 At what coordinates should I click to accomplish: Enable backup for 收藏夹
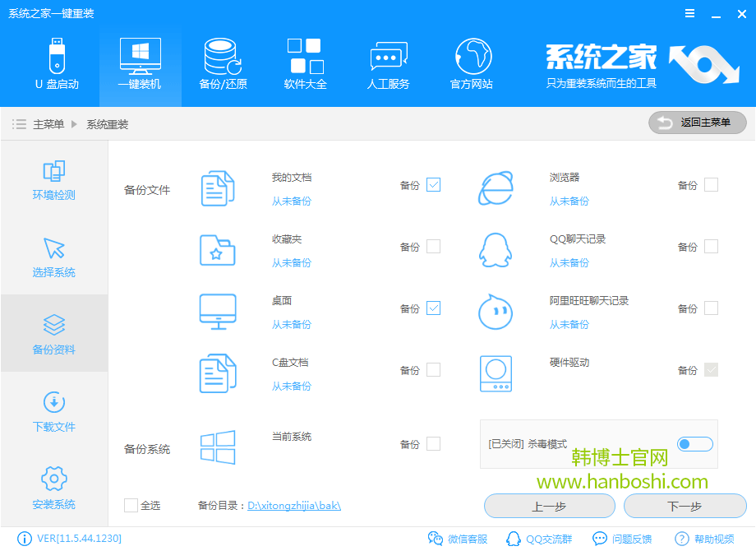coord(431,246)
